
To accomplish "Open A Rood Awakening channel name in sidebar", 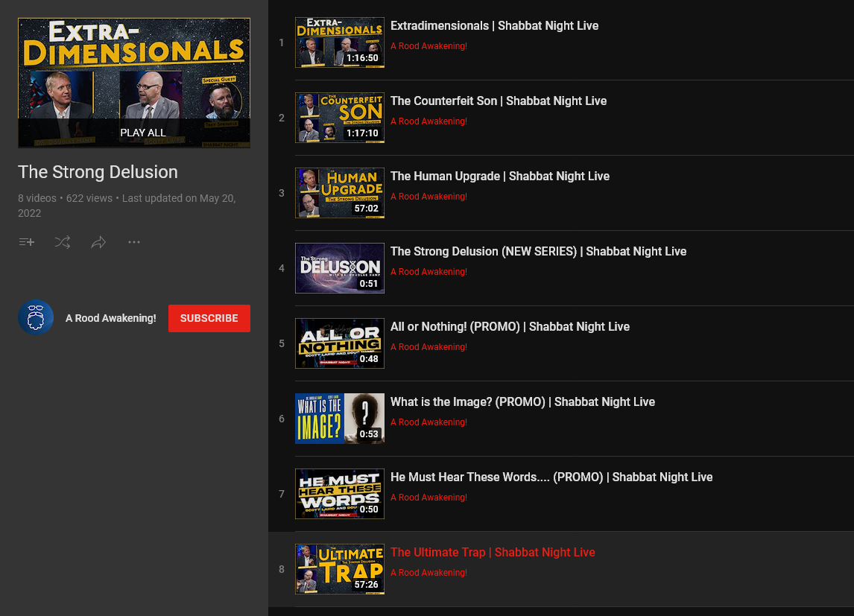I will (x=111, y=318).
